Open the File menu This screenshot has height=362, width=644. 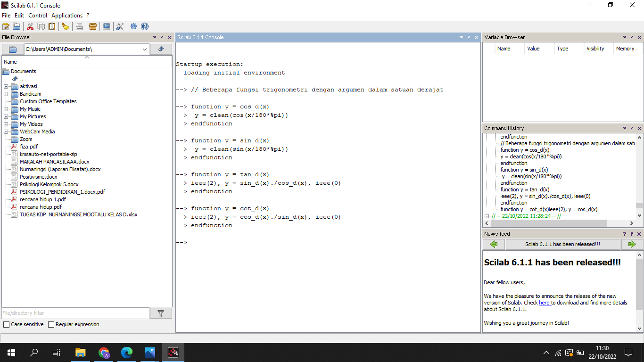[x=6, y=16]
